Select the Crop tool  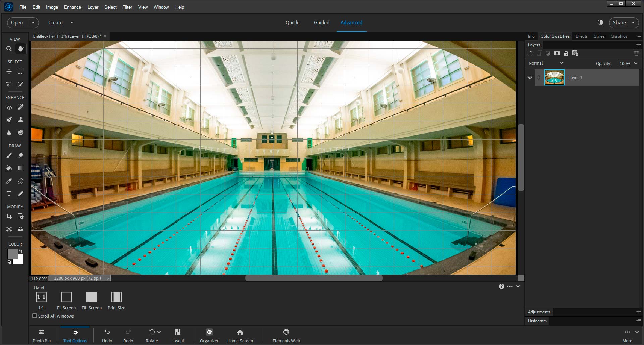[9, 217]
